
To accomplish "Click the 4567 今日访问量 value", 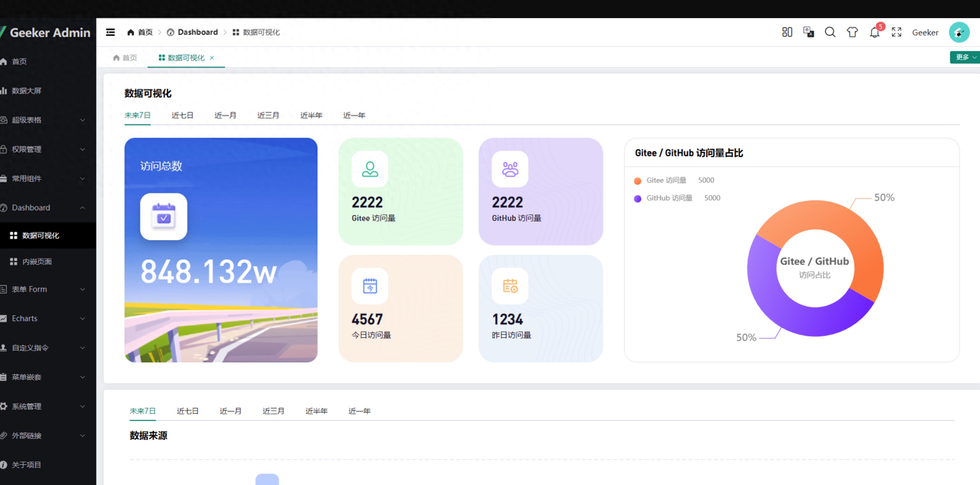I will pos(367,319).
